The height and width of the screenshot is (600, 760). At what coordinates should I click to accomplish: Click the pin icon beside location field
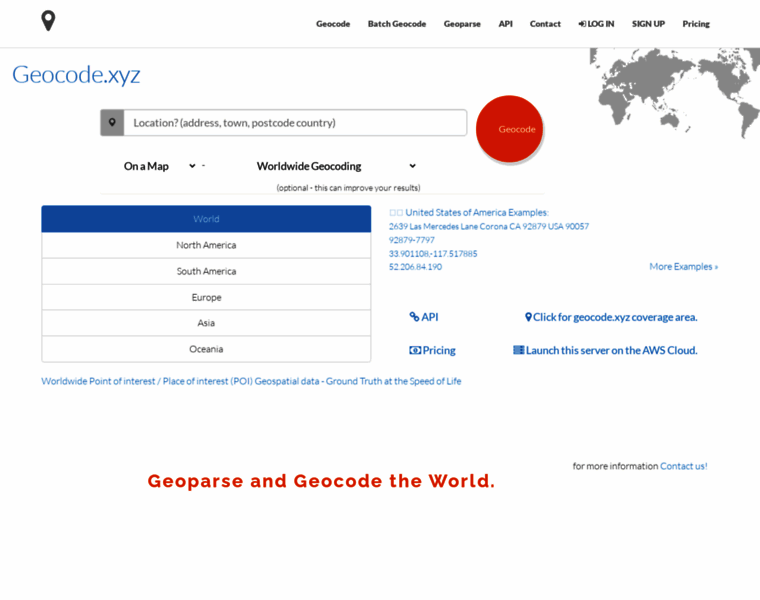(112, 123)
